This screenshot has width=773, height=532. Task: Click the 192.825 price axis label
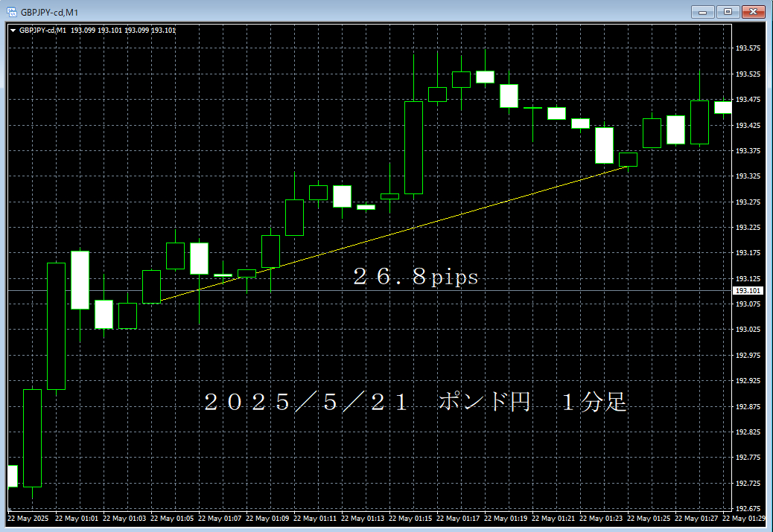point(748,432)
